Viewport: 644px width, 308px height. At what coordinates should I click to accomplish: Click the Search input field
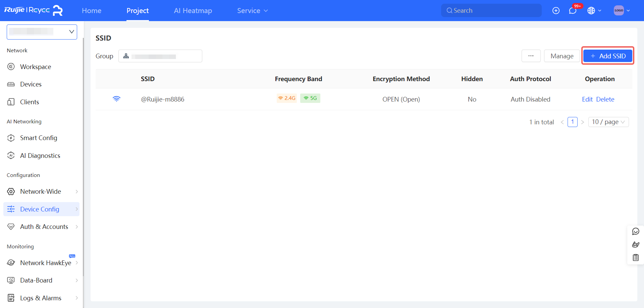tap(491, 10)
